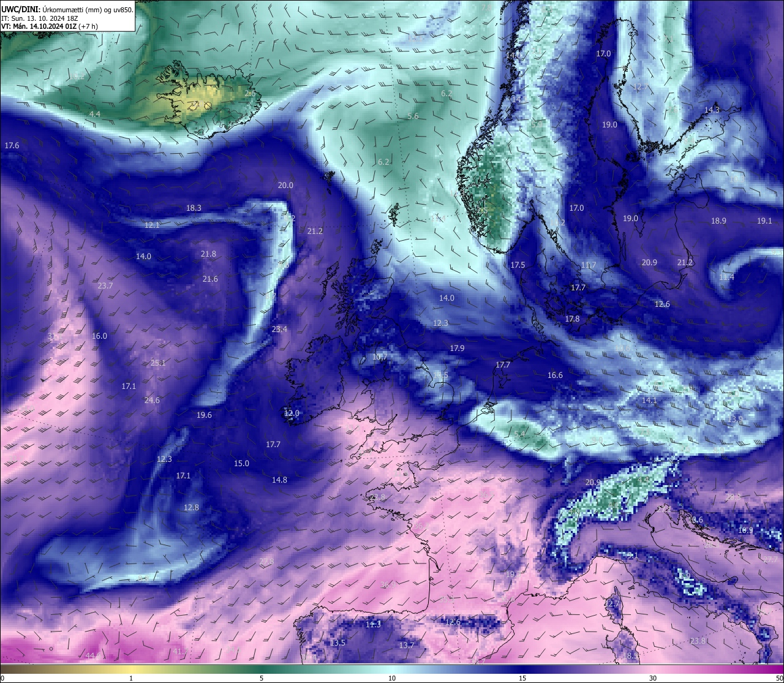Image resolution: width=784 pixels, height=683 pixels.
Task: Click the map value '23.8' in the lower right
Action: pyautogui.click(x=698, y=641)
